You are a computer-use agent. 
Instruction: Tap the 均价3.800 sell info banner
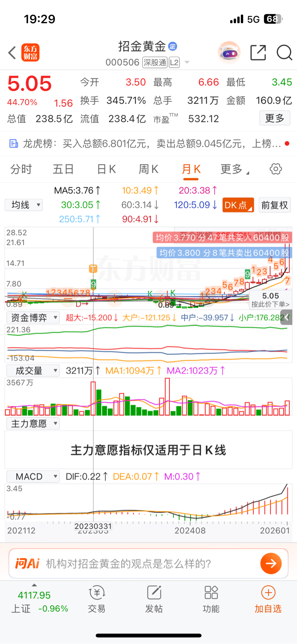pyautogui.click(x=224, y=253)
